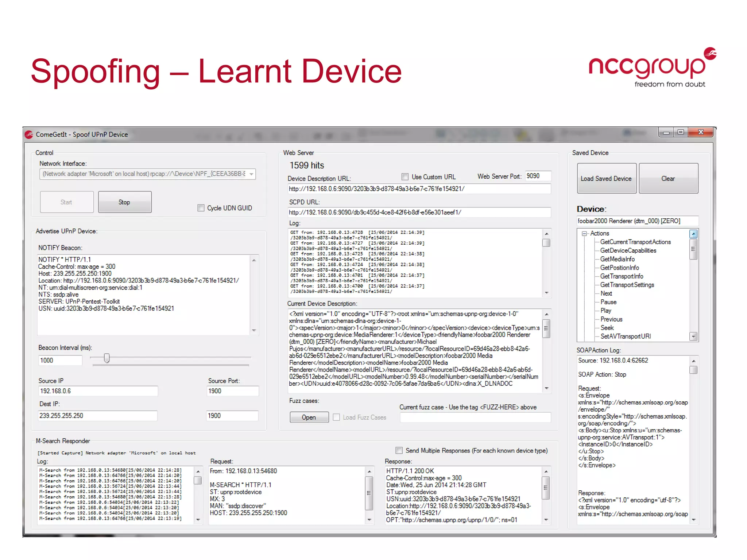747x560 pixels.
Task: Select the Previous action
Action: (x=611, y=319)
